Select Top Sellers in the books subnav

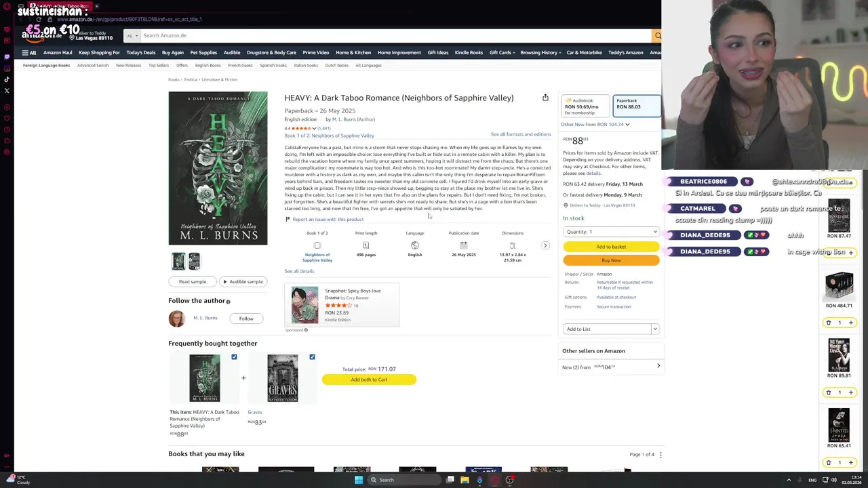[x=159, y=65]
